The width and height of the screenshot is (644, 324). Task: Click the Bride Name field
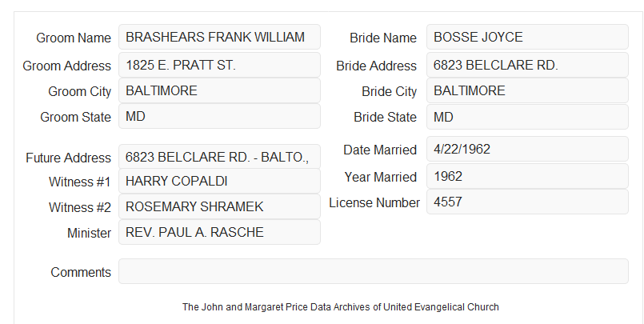(x=527, y=37)
